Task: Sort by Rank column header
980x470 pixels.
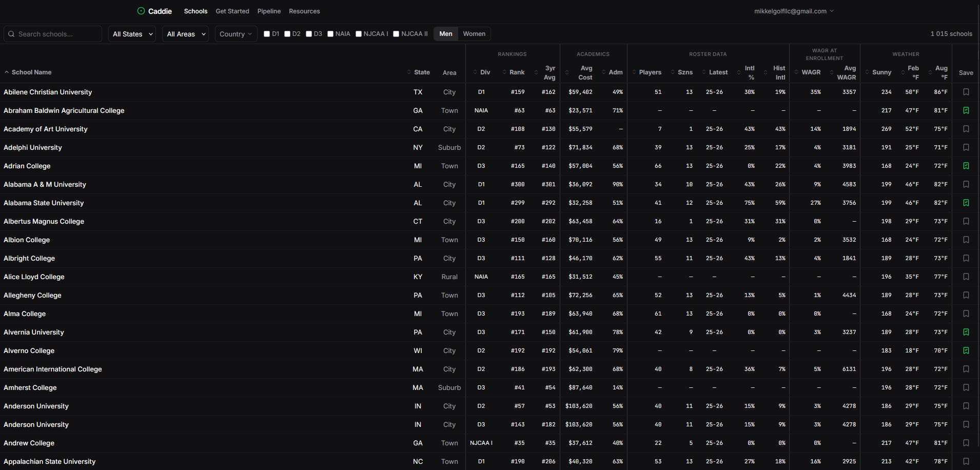Action: coord(514,72)
